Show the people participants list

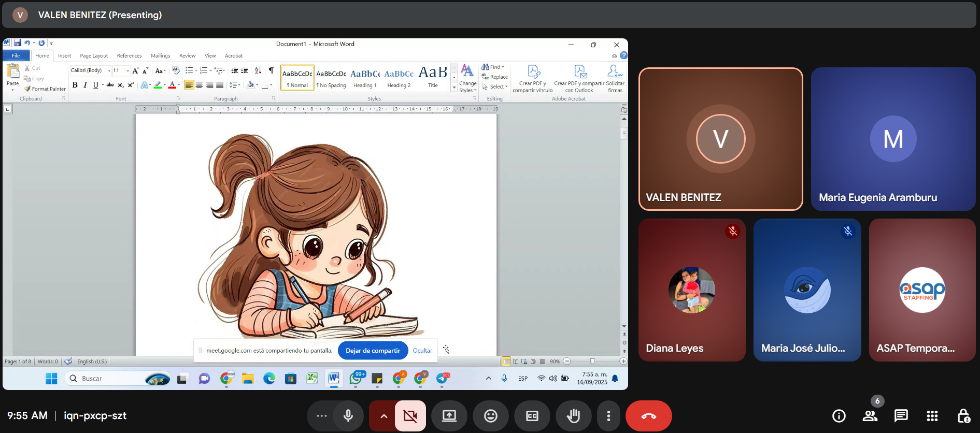(x=870, y=416)
